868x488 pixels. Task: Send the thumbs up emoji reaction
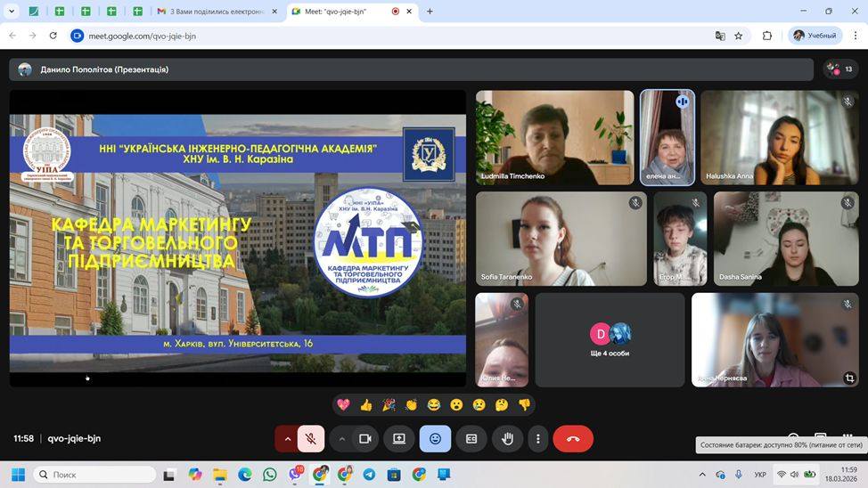click(365, 405)
